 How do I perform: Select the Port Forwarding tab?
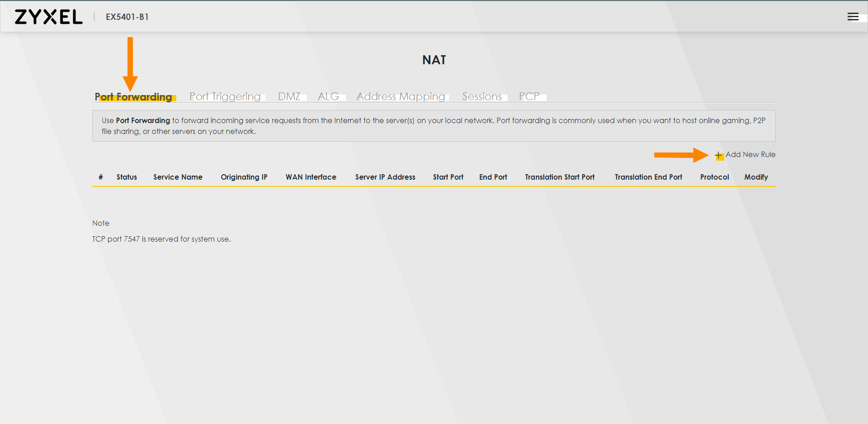(x=134, y=97)
